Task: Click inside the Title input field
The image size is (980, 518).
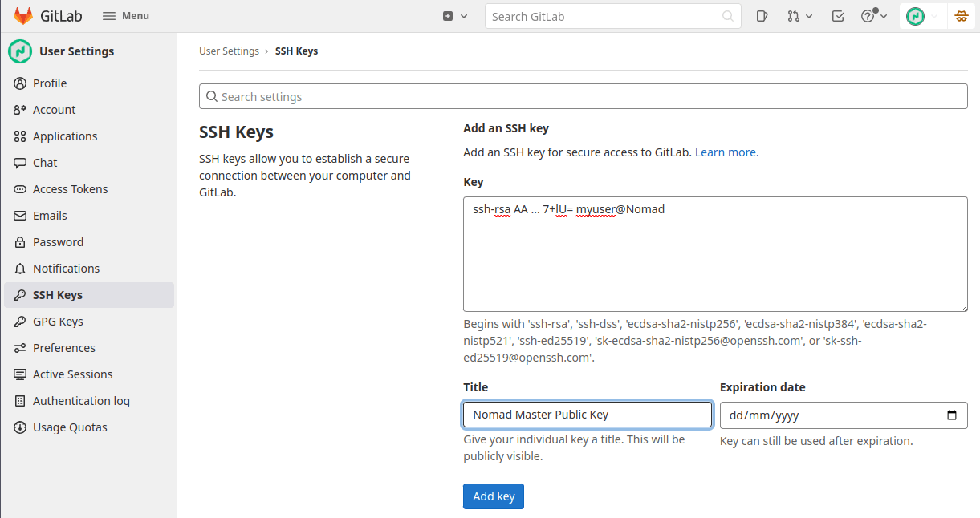Action: (587, 415)
